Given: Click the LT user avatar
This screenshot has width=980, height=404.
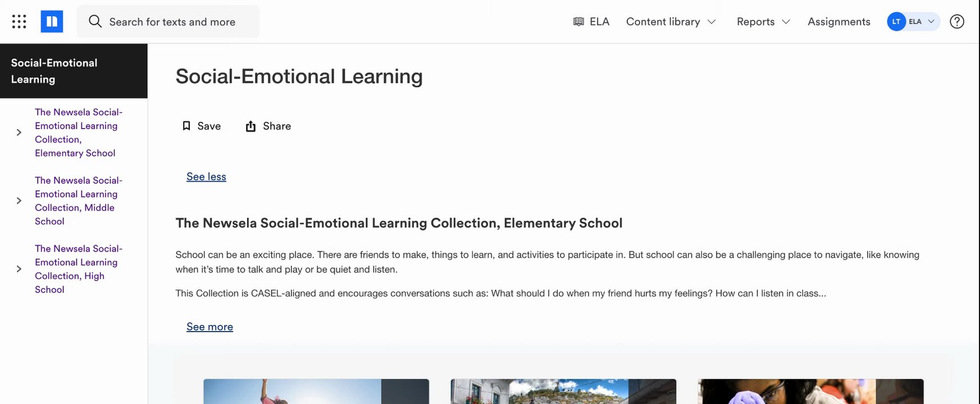Looking at the screenshot, I should 896,22.
